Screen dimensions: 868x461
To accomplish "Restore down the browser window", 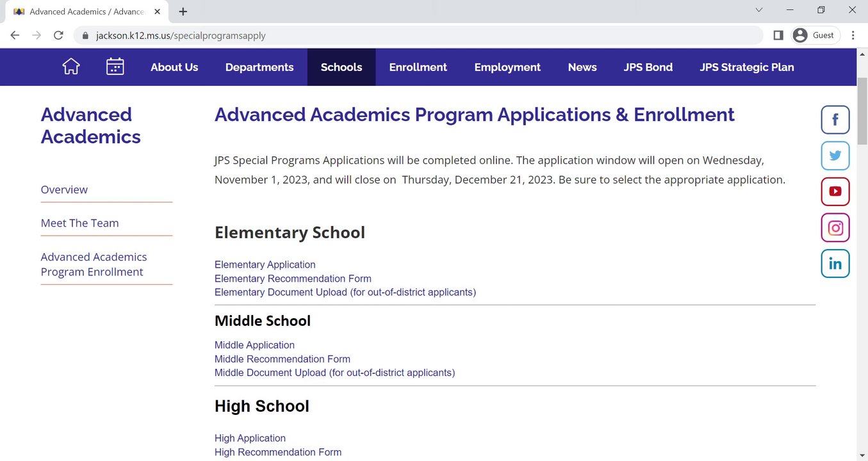I will point(821,10).
